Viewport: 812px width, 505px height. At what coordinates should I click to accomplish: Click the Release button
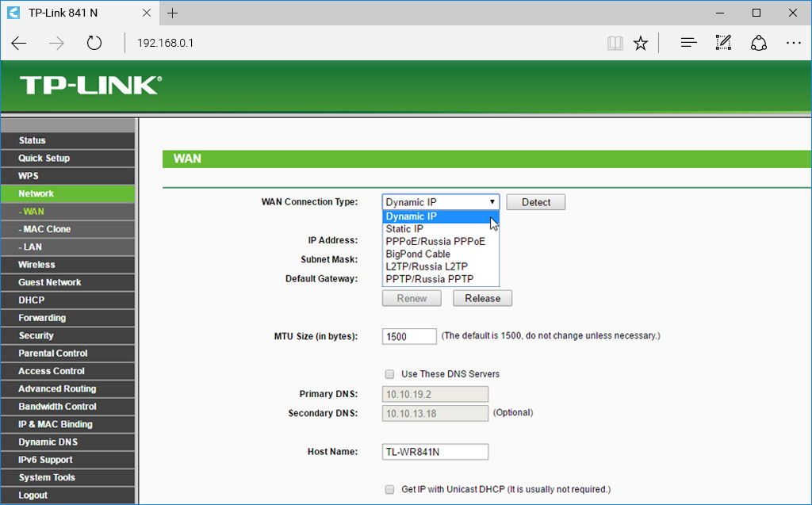482,298
